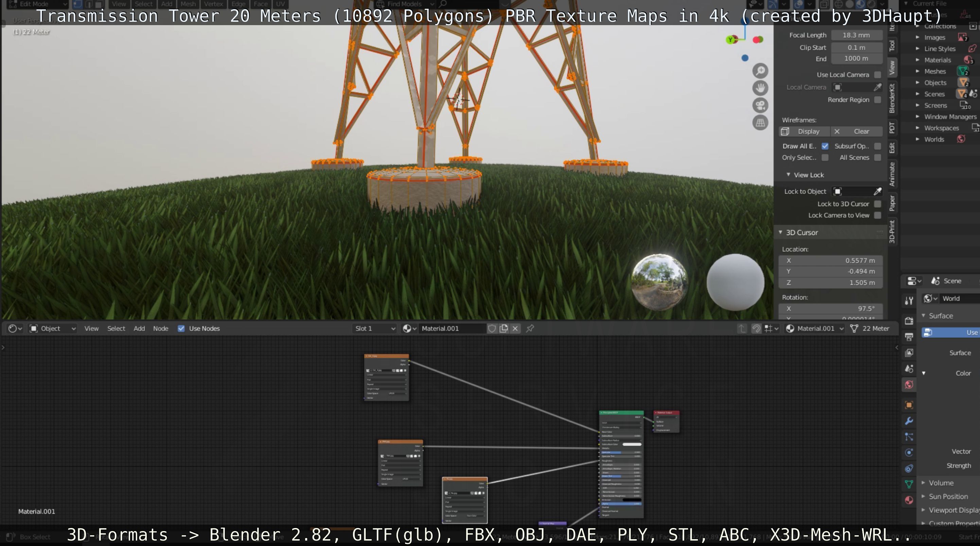Screen dimensions: 980x546
Task: Click the wireframes Clear button
Action: click(856, 131)
